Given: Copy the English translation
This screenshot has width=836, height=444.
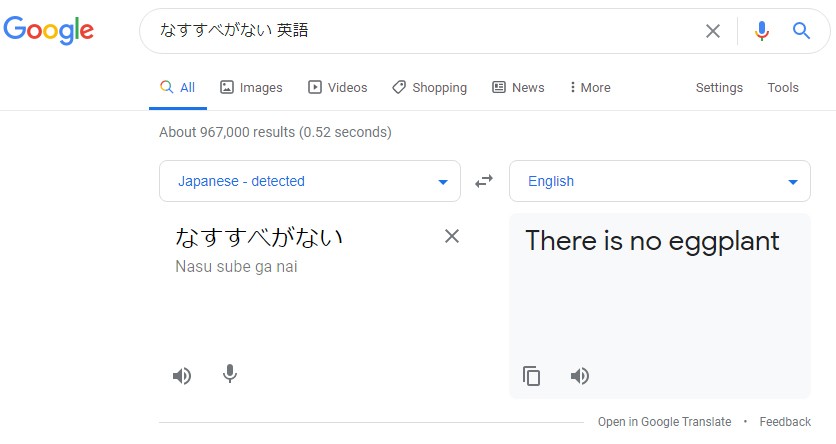Looking at the screenshot, I should click(532, 376).
